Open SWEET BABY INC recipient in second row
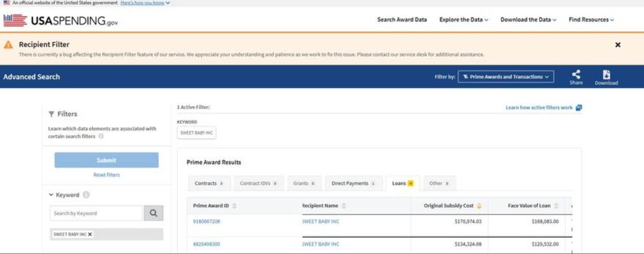This screenshot has height=254, width=644. (321, 244)
